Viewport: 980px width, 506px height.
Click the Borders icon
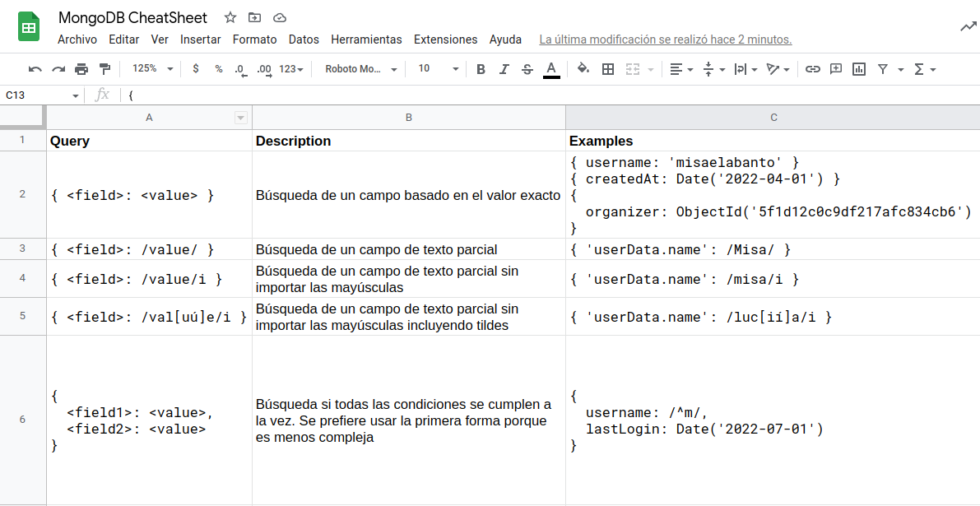pos(608,69)
